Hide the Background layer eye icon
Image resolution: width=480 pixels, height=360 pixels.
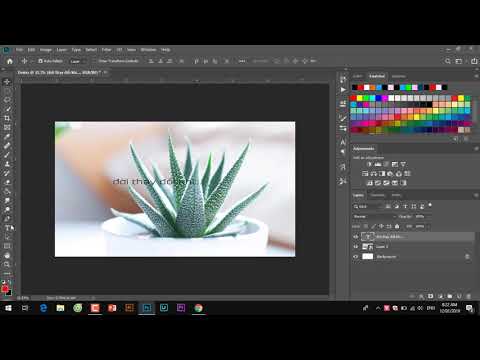[356, 256]
